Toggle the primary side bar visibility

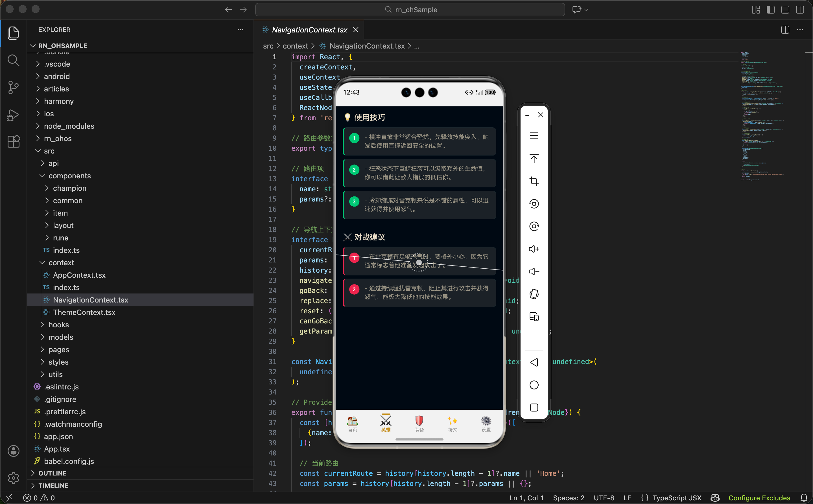[x=770, y=10]
